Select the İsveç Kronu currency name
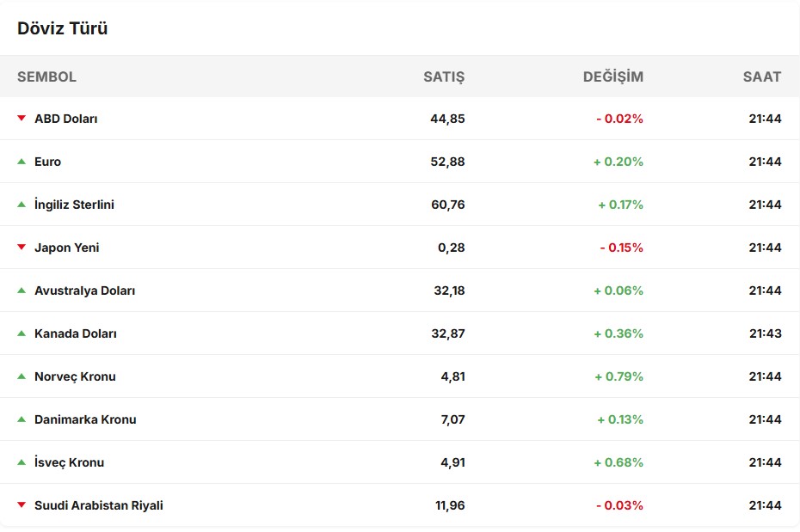Screen dimensions: 800x532 click(69, 462)
